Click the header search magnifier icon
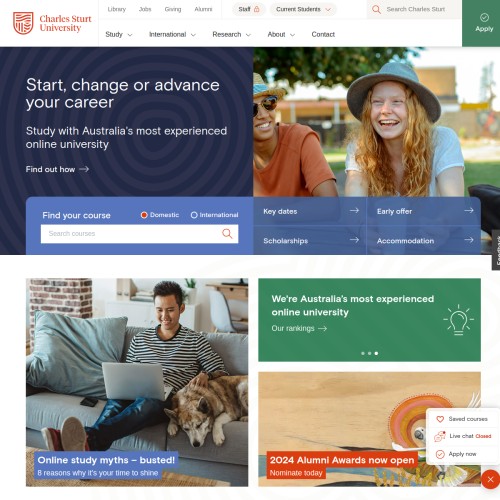Screen dimensions: 500x500 pos(376,9)
